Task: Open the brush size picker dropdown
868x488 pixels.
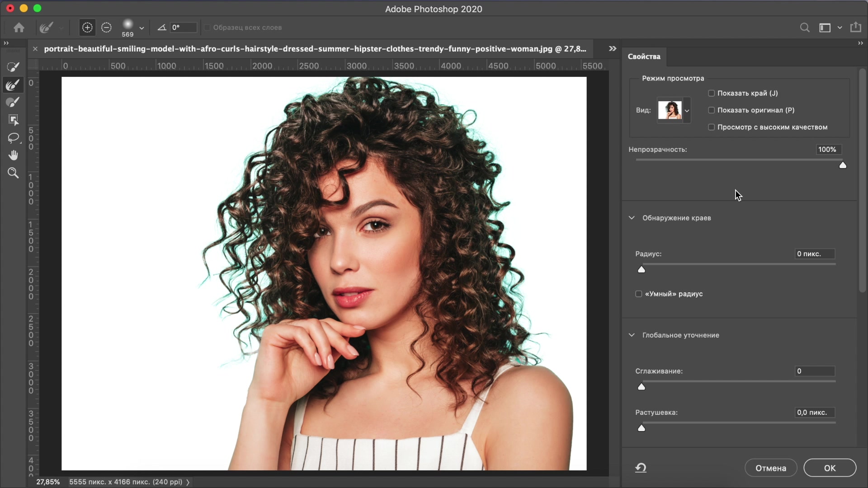Action: [142, 28]
